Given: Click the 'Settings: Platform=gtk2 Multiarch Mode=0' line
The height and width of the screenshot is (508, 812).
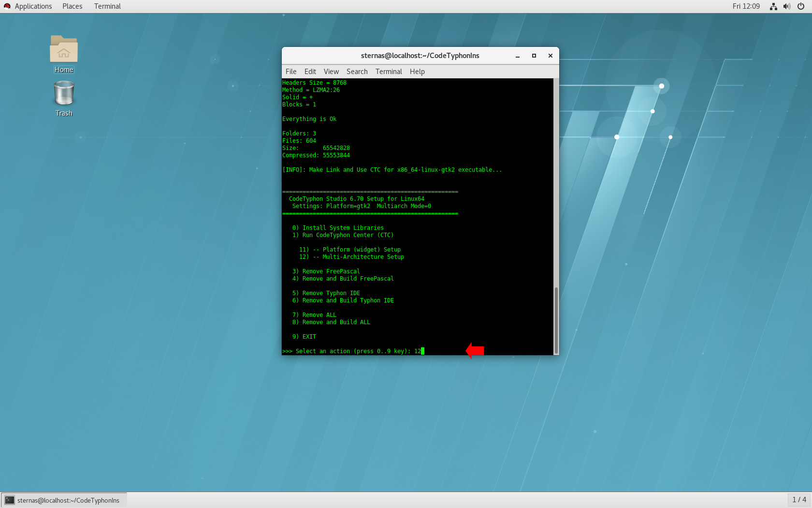Looking at the screenshot, I should (x=362, y=206).
